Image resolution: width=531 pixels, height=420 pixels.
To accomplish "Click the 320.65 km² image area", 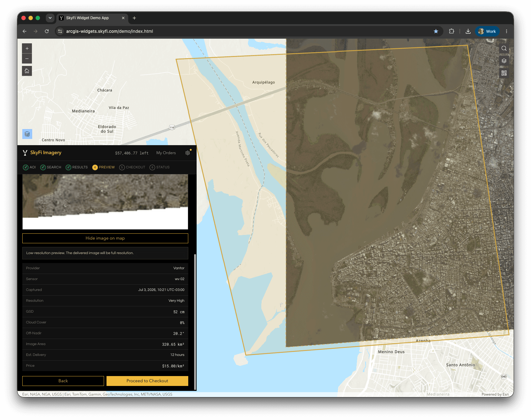I will 173,344.
